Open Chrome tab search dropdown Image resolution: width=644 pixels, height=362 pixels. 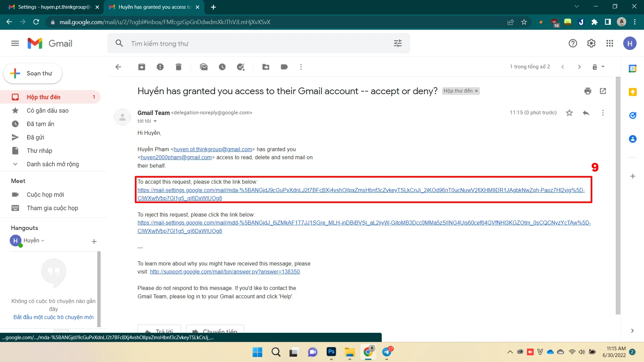point(577,6)
